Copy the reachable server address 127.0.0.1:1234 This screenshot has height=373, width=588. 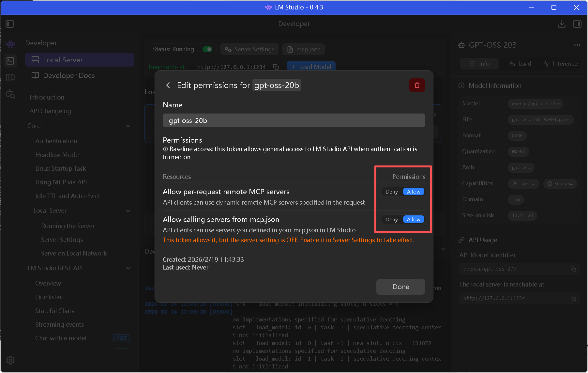click(276, 67)
